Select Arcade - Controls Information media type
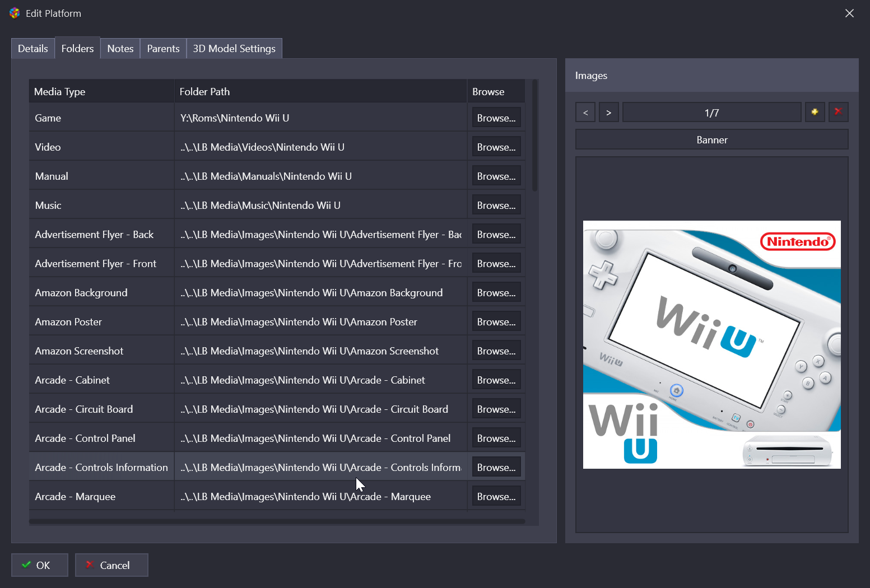The width and height of the screenshot is (870, 588). (x=101, y=467)
